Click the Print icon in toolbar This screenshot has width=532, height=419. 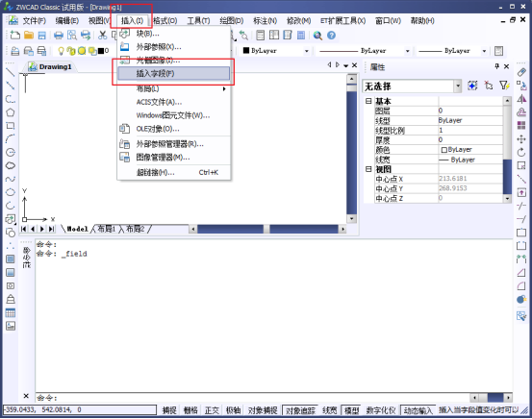tap(59, 36)
